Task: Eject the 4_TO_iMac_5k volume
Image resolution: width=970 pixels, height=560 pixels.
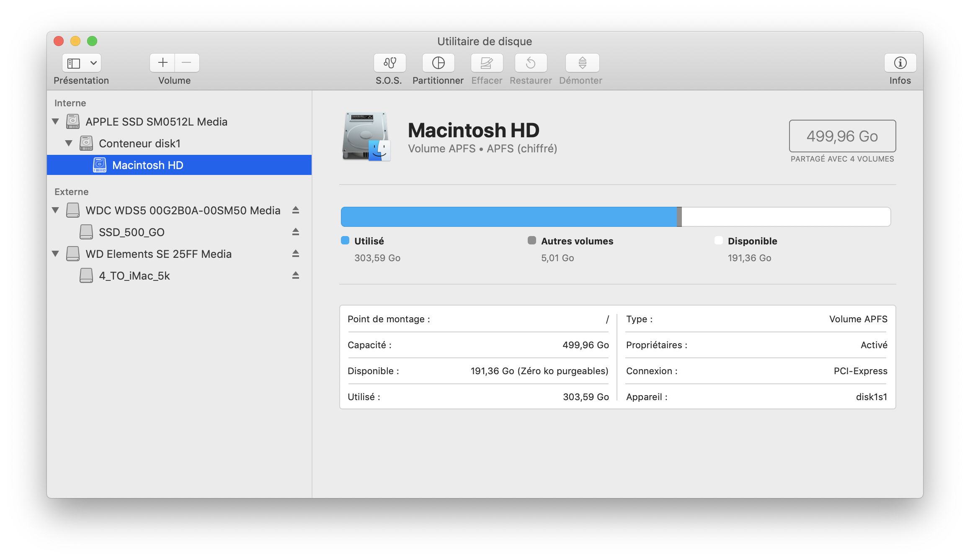Action: coord(296,275)
